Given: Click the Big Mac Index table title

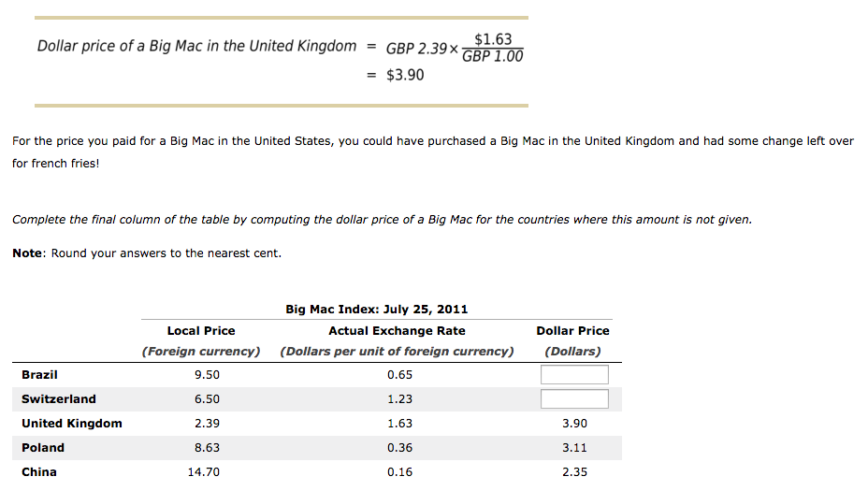Looking at the screenshot, I should click(376, 310).
